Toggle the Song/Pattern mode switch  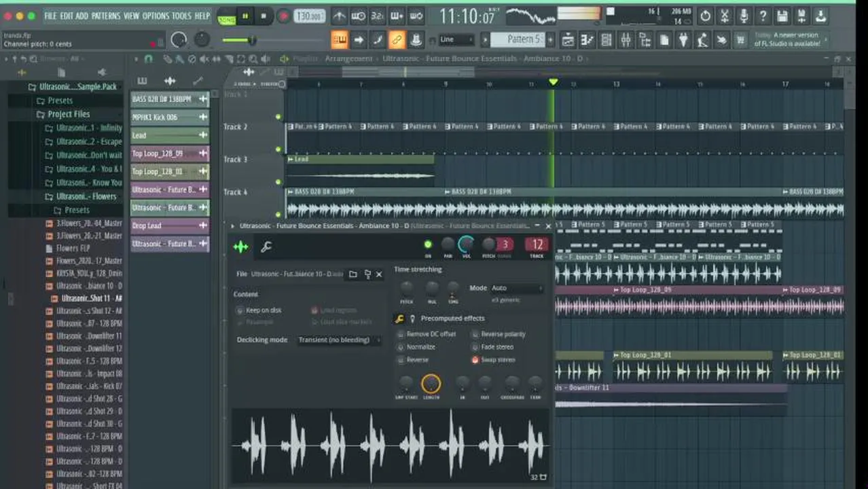click(x=227, y=16)
